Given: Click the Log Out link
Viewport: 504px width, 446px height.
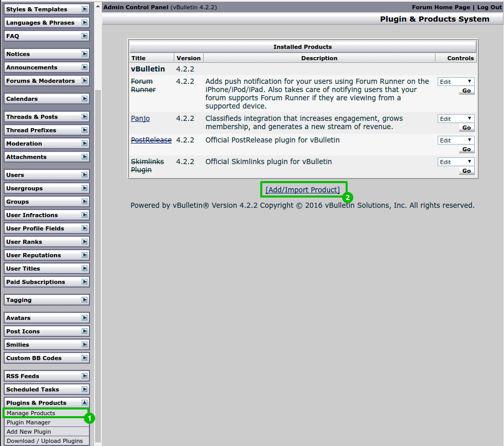Looking at the screenshot, I should click(489, 7).
